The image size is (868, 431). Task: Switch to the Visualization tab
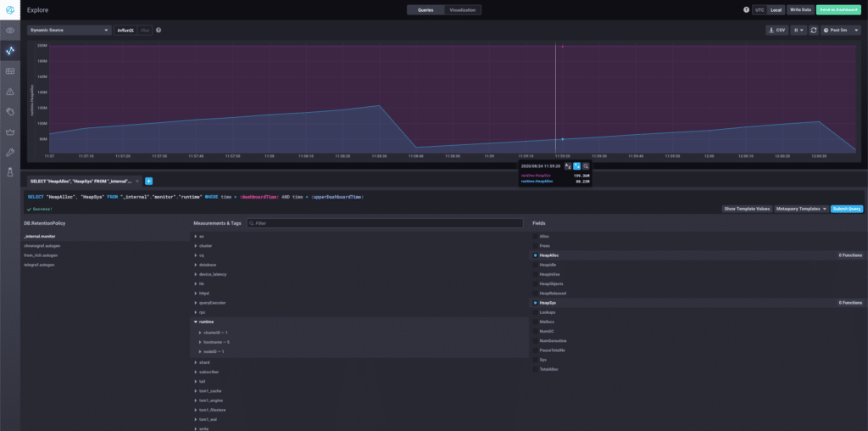[462, 10]
